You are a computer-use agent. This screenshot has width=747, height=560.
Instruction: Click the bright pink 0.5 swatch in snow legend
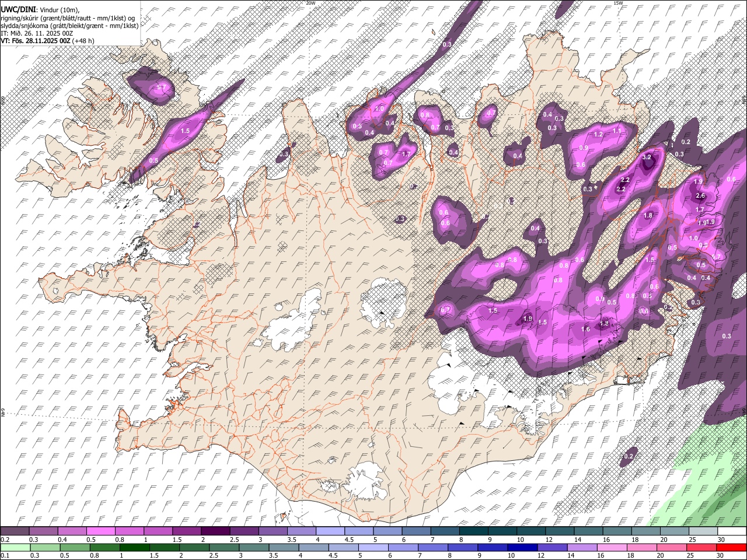100,531
